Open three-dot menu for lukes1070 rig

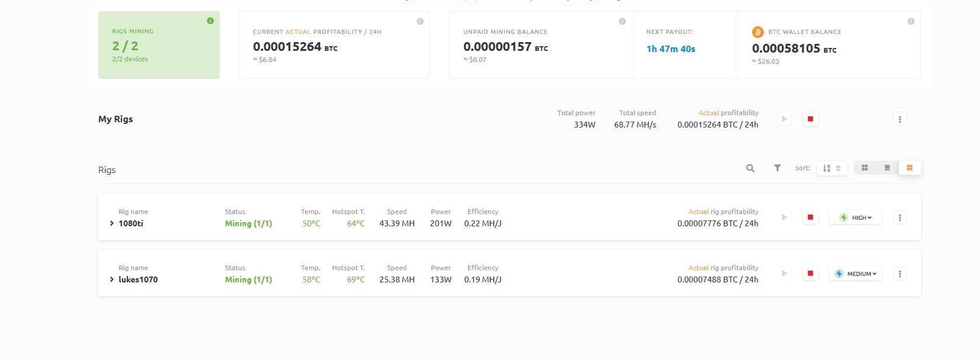[x=900, y=274]
